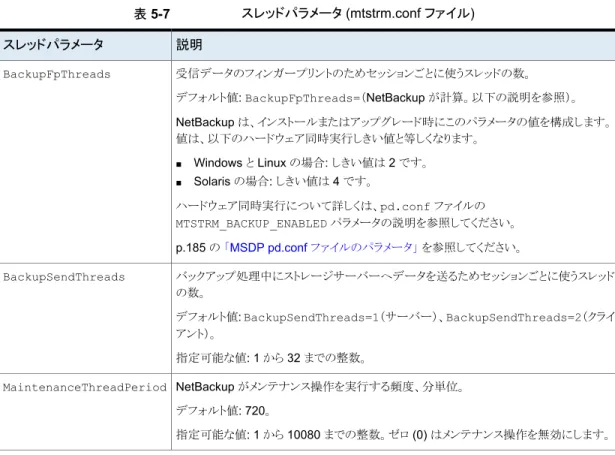Click the table caption 表 5-7
This screenshot has width=615, height=455.
(152, 14)
